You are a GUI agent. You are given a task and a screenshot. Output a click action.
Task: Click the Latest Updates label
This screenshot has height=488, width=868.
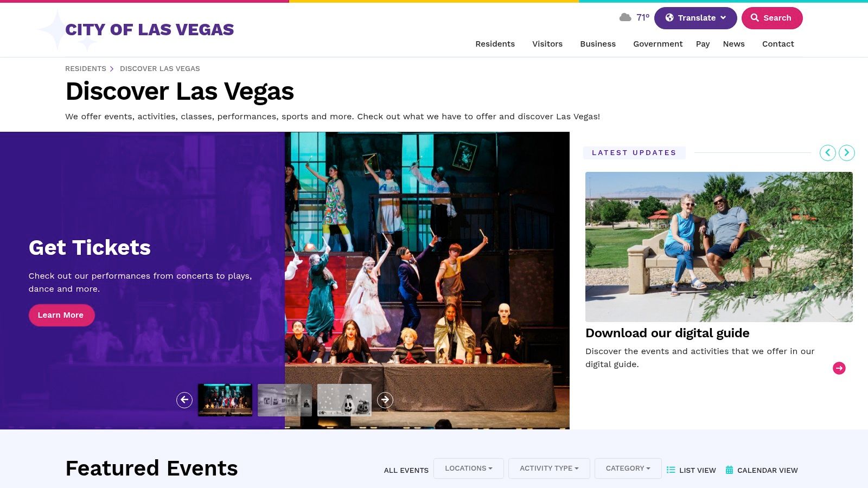point(634,153)
